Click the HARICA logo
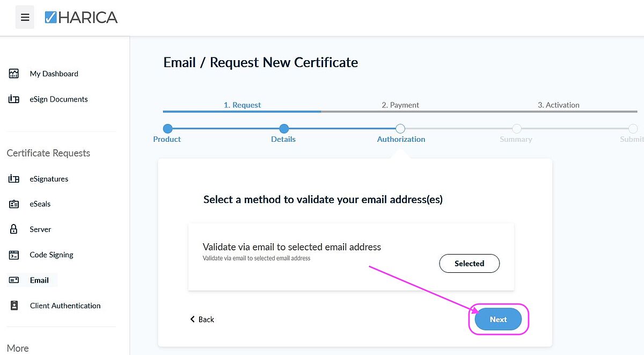 click(81, 17)
